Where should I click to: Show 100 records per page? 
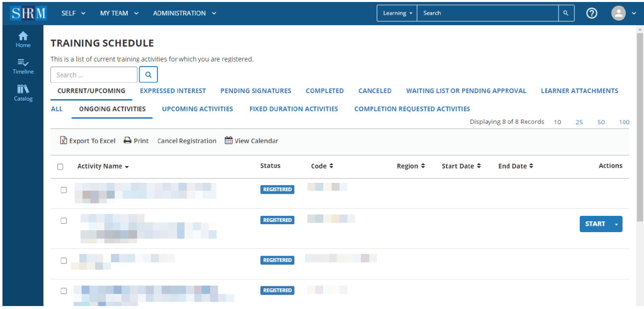pyautogui.click(x=624, y=122)
